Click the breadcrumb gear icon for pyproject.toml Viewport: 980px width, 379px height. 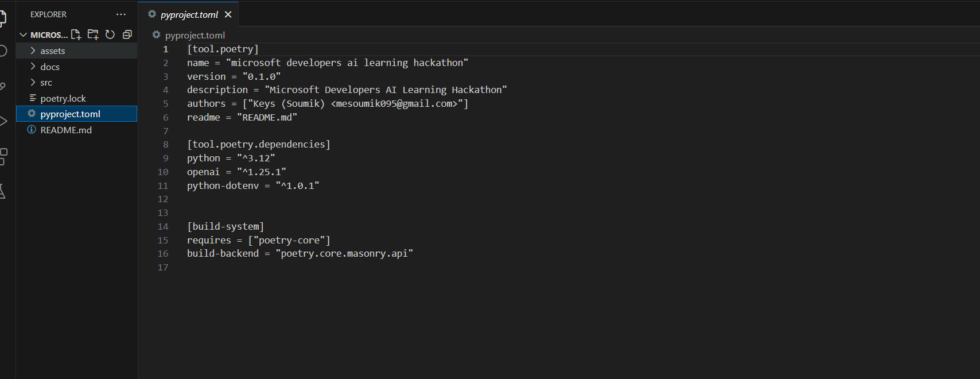click(156, 35)
